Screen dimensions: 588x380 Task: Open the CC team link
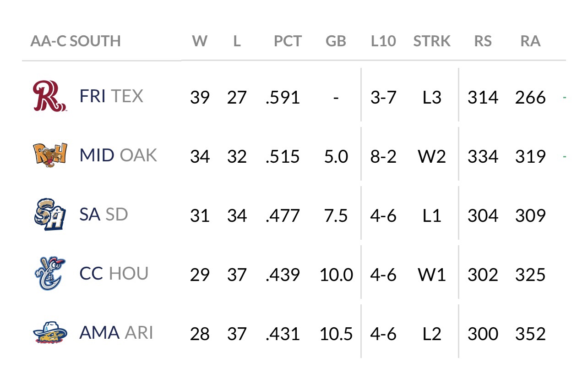91,274
